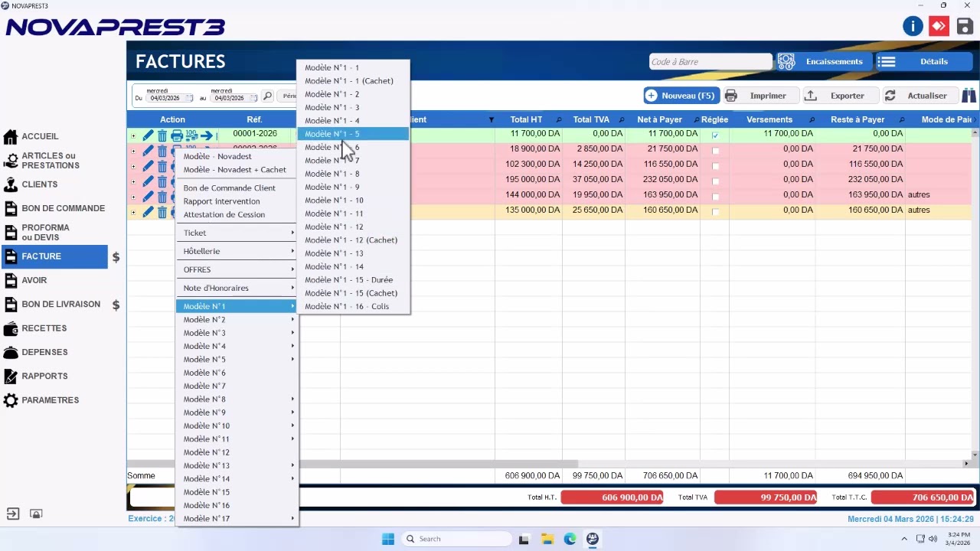The height and width of the screenshot is (551, 980).
Task: Click the save disk icon at top right
Action: tap(965, 27)
